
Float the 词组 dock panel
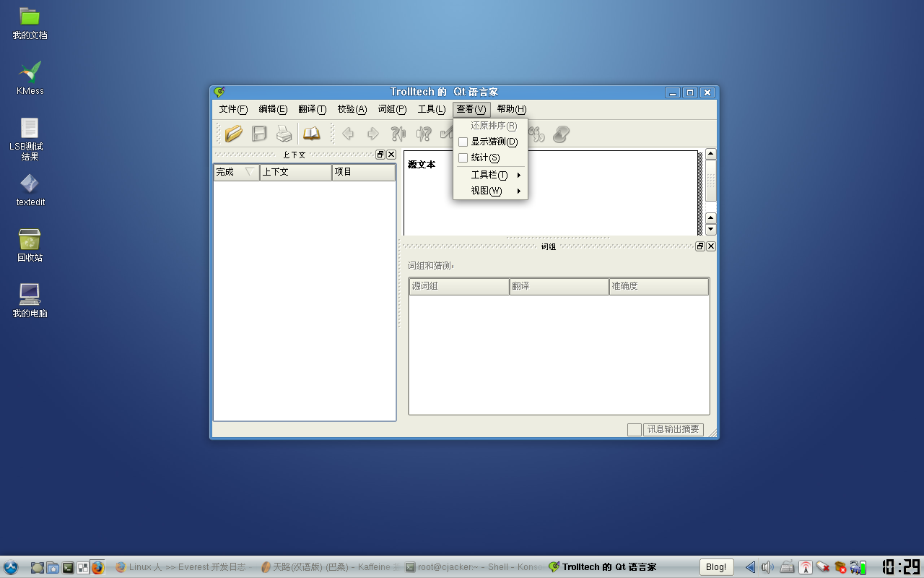click(x=700, y=246)
